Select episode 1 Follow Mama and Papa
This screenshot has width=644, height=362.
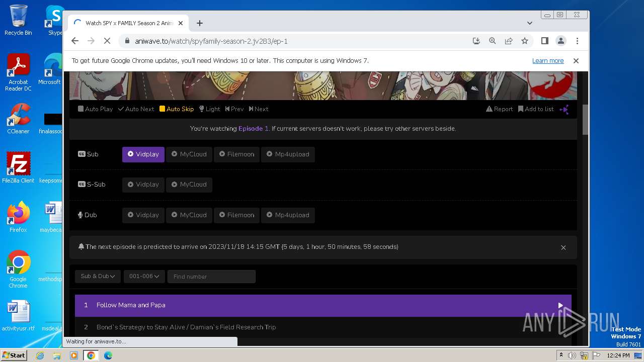tap(323, 305)
